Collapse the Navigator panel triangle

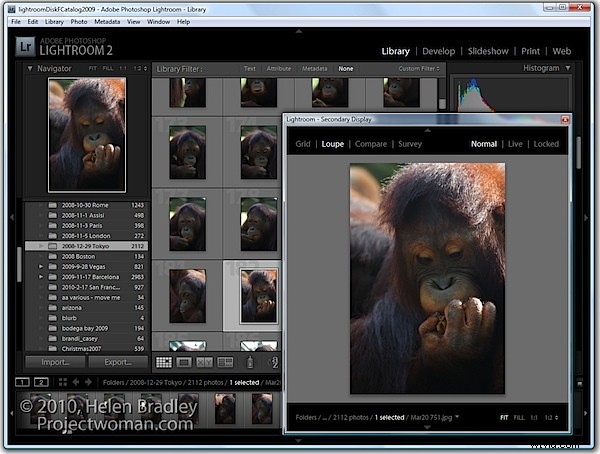click(x=30, y=68)
